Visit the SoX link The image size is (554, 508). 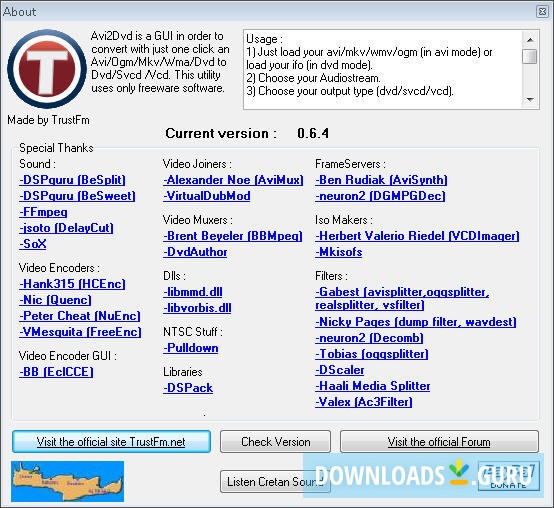tap(33, 244)
